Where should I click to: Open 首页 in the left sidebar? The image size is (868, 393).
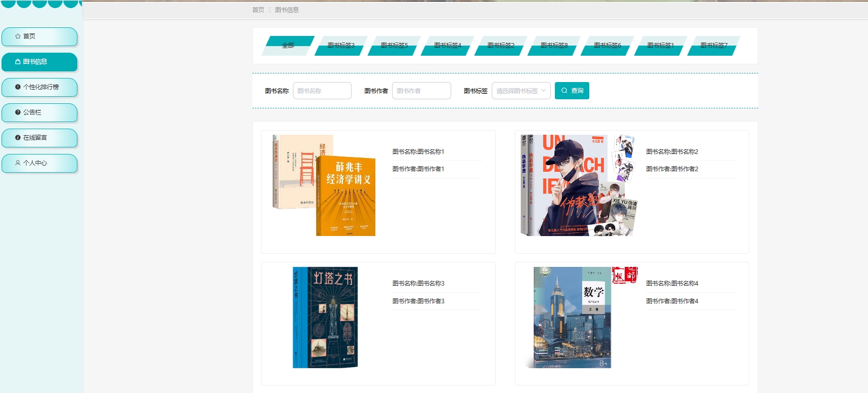[x=39, y=36]
